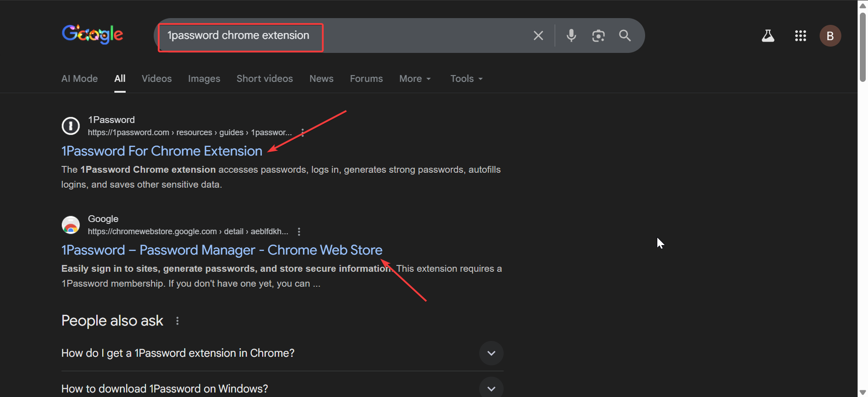868x397 pixels.
Task: Open options for 1Password result
Action: point(302,132)
